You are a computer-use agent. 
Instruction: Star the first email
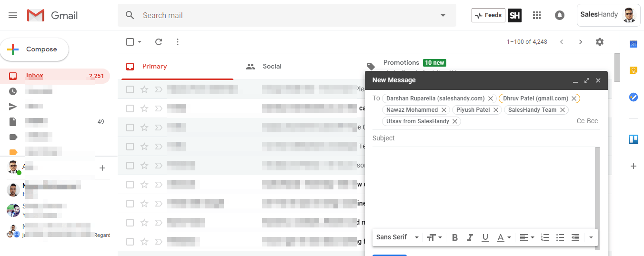144,89
